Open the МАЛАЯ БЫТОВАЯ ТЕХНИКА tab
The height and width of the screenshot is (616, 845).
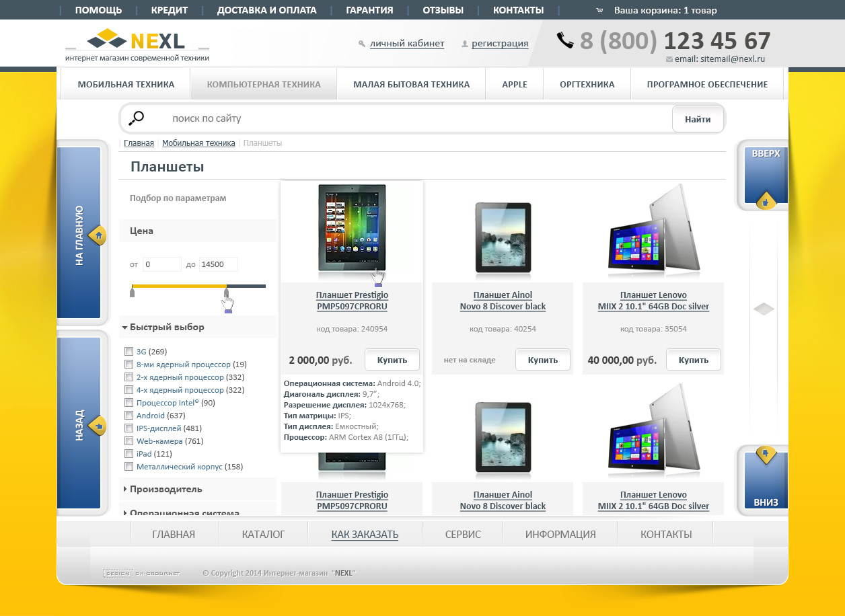pos(411,84)
